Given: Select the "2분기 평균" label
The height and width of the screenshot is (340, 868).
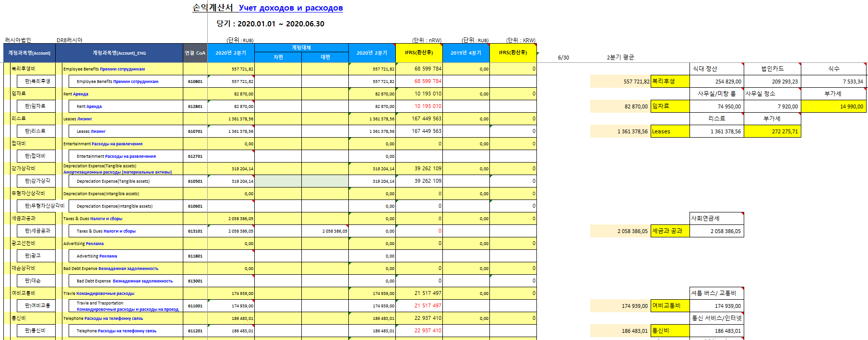Looking at the screenshot, I should (x=620, y=58).
